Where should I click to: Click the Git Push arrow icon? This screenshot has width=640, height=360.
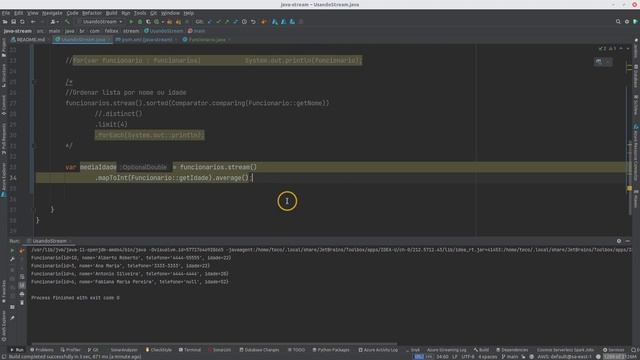[227, 22]
